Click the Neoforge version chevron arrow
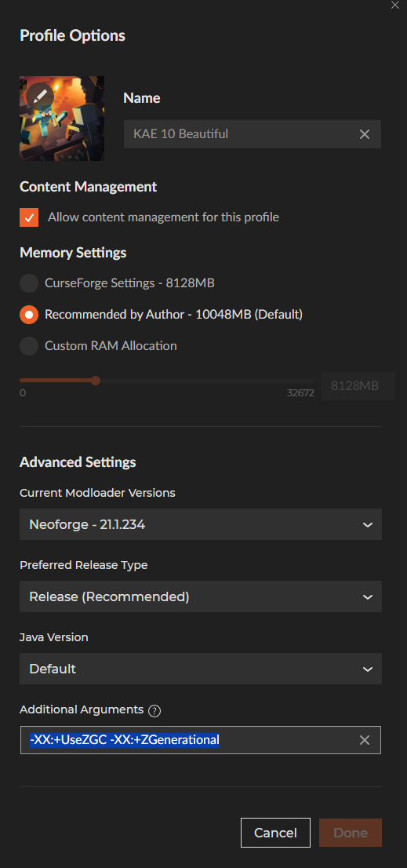Screen dimensions: 407x868 368,525
